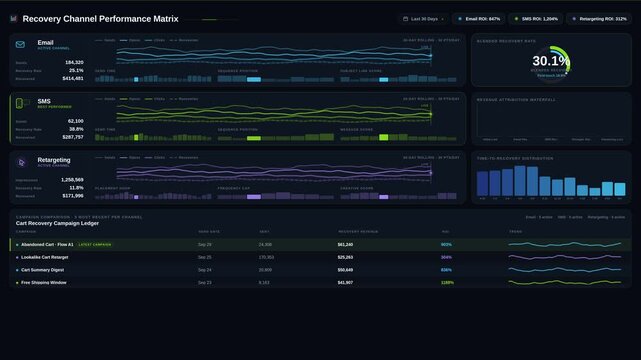This screenshot has height=360, width=641.
Task: Click Retargeting recovered value $171,996
Action: click(73, 196)
